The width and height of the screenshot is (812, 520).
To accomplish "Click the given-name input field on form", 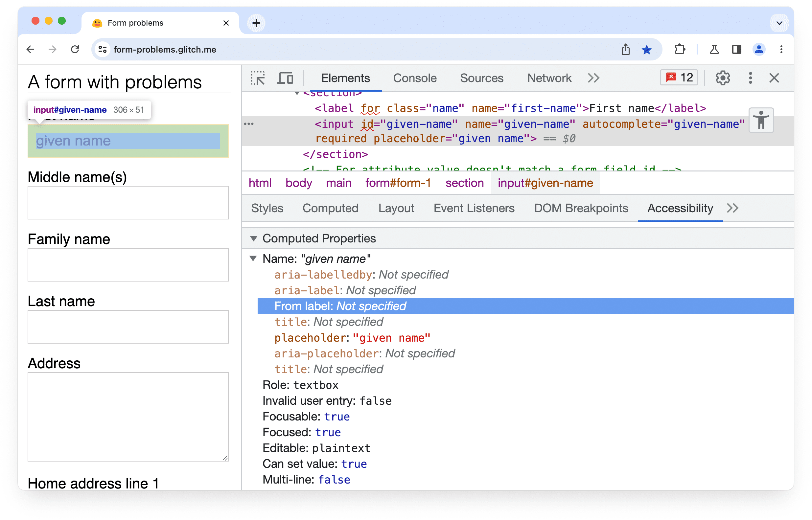I will [127, 141].
